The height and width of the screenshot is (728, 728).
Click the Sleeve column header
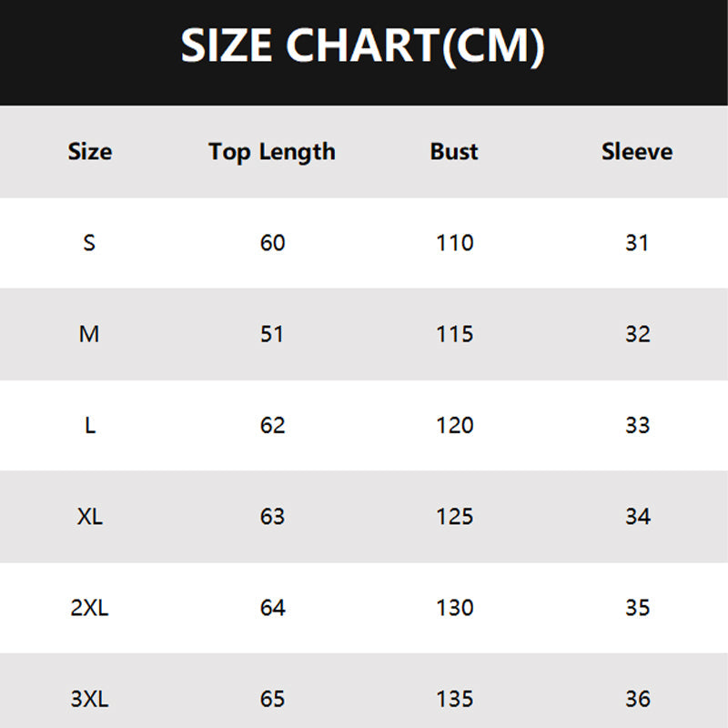pos(637,152)
